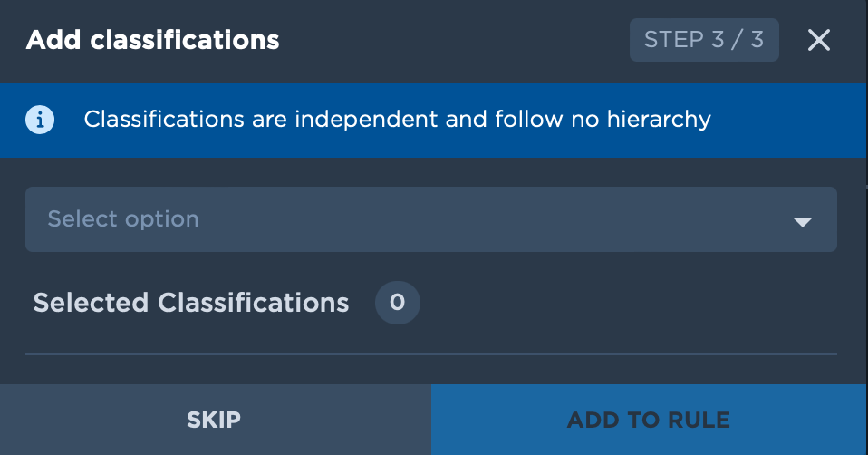Click the classifications independence notice text
Screen dimensions: 868x455
398,120
